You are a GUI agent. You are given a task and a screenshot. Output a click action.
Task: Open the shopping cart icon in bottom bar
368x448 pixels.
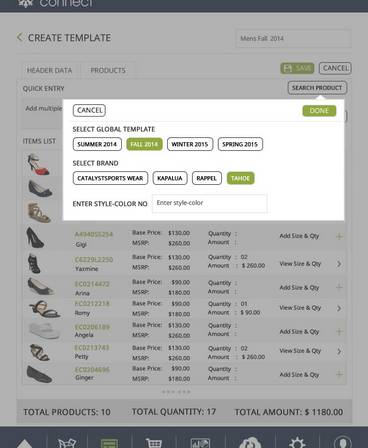pos(154,443)
